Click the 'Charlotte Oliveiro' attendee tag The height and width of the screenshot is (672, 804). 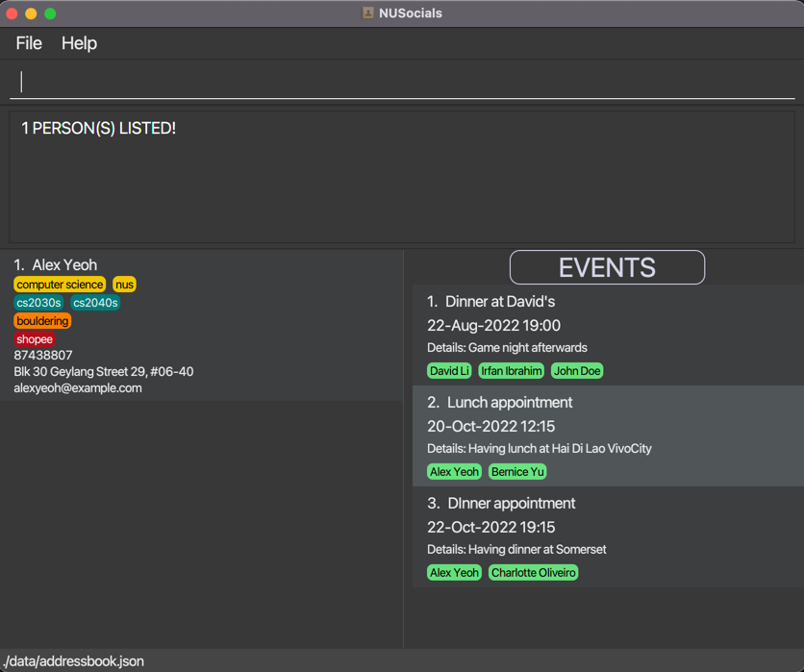pyautogui.click(x=533, y=573)
